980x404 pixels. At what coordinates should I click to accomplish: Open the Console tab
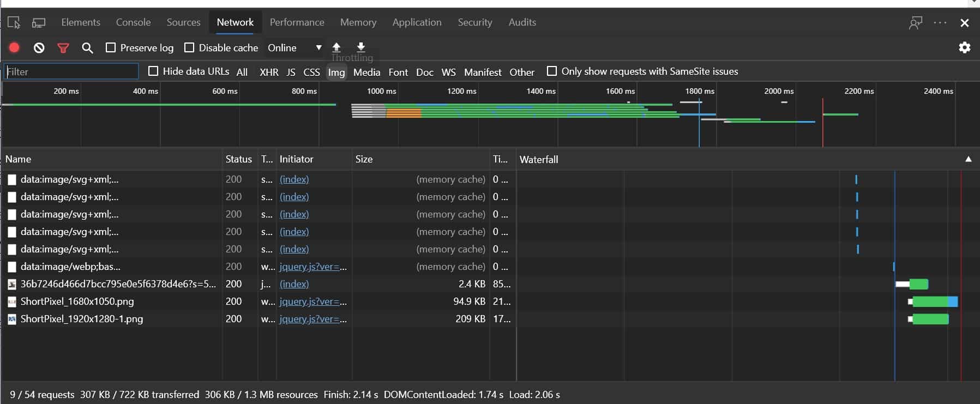pos(133,22)
